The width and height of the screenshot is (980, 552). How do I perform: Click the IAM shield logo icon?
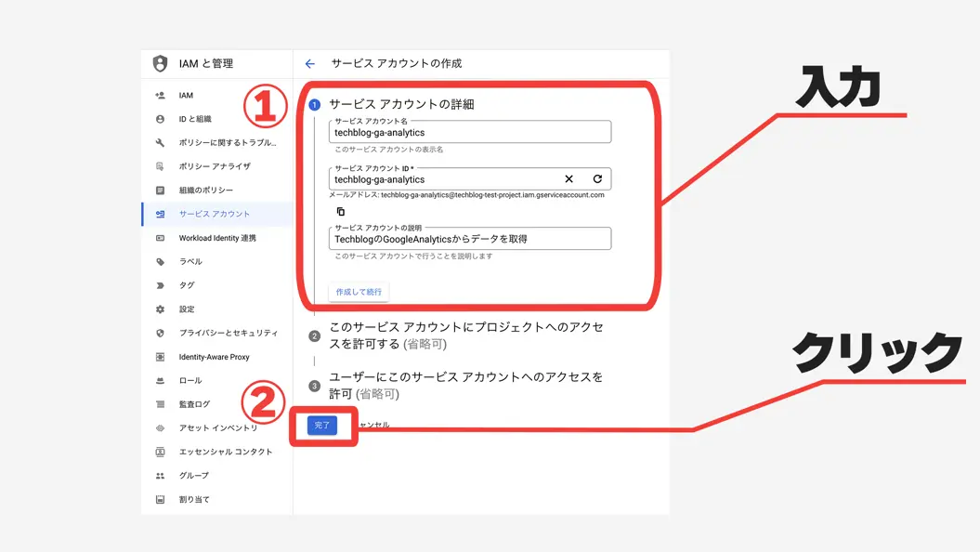pos(160,63)
